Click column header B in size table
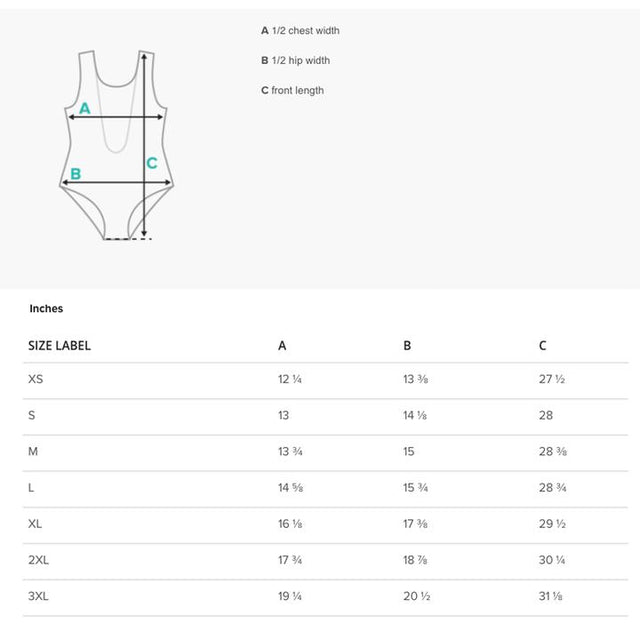 point(407,346)
